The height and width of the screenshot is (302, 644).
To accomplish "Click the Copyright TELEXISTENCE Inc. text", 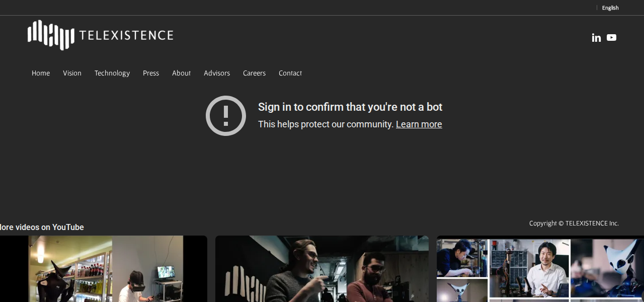I will [x=574, y=223].
